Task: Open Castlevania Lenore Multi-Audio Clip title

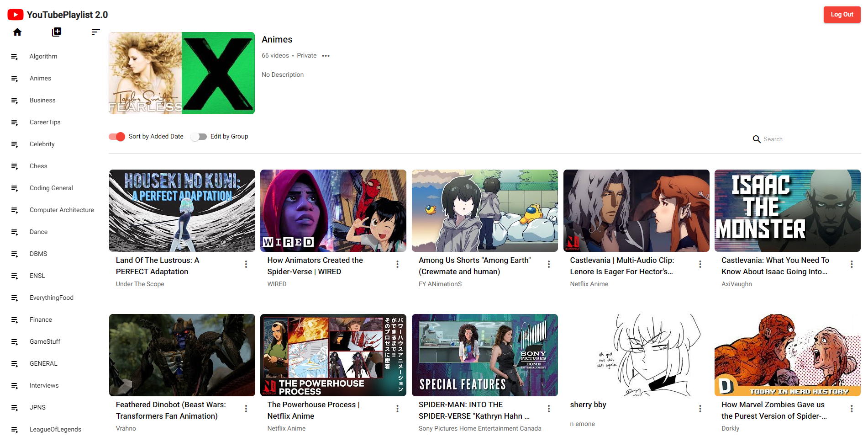Action: point(622,266)
